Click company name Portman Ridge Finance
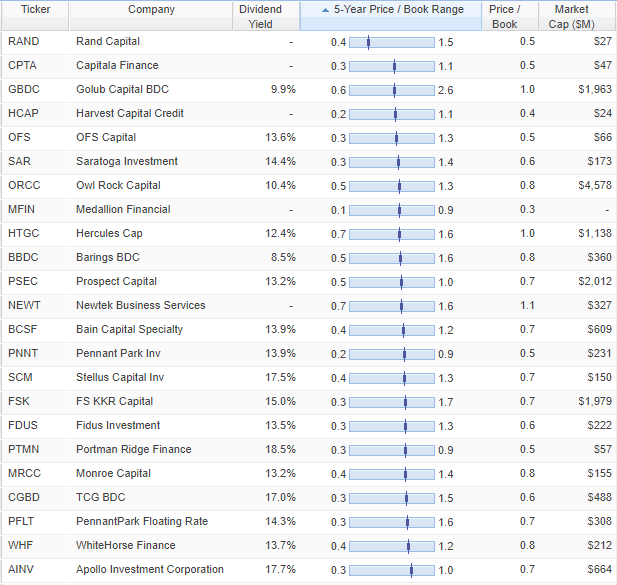The width and height of the screenshot is (617, 585). 134,449
